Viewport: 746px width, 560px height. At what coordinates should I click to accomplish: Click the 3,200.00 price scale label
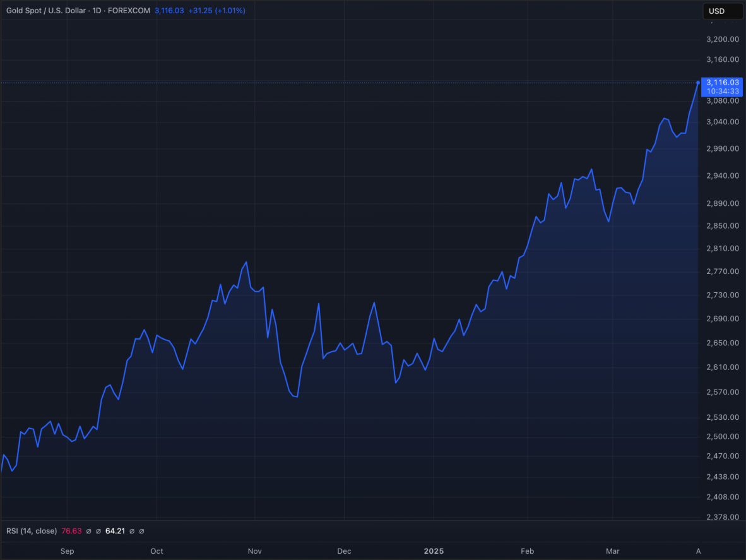(x=722, y=39)
